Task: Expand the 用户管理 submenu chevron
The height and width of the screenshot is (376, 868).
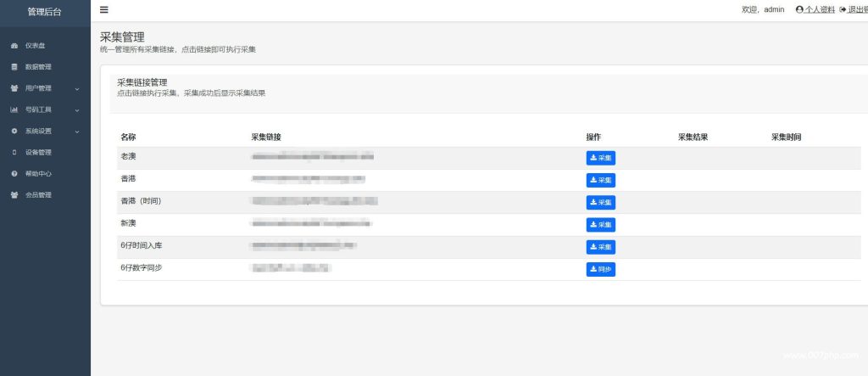Action: click(77, 89)
